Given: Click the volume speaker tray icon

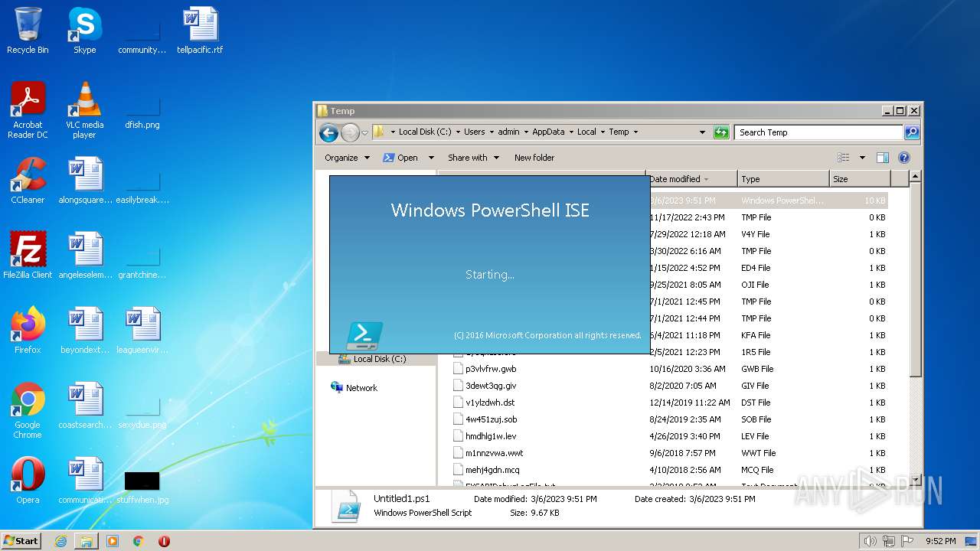Looking at the screenshot, I should pyautogui.click(x=870, y=541).
